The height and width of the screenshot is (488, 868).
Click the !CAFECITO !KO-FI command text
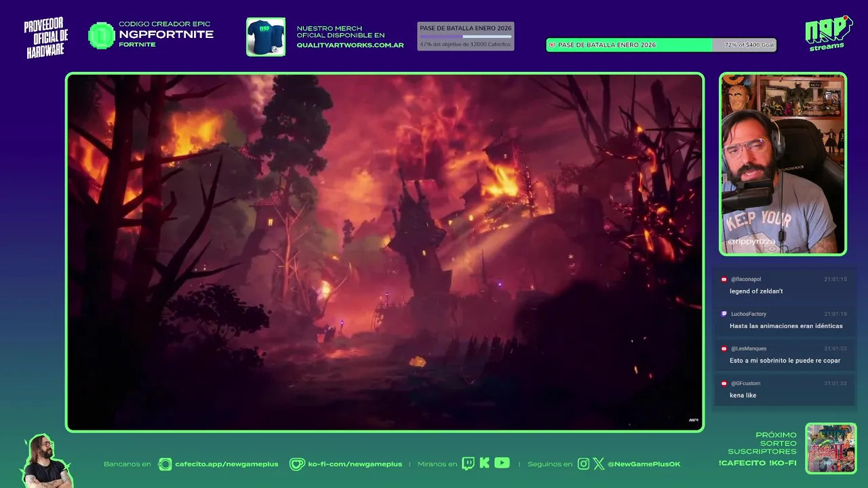[757, 463]
